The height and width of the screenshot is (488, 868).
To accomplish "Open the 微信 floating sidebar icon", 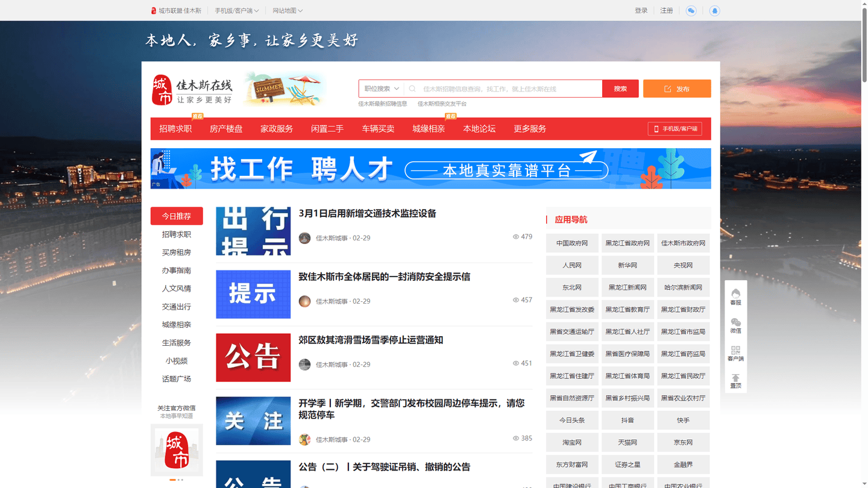I will 735,325.
